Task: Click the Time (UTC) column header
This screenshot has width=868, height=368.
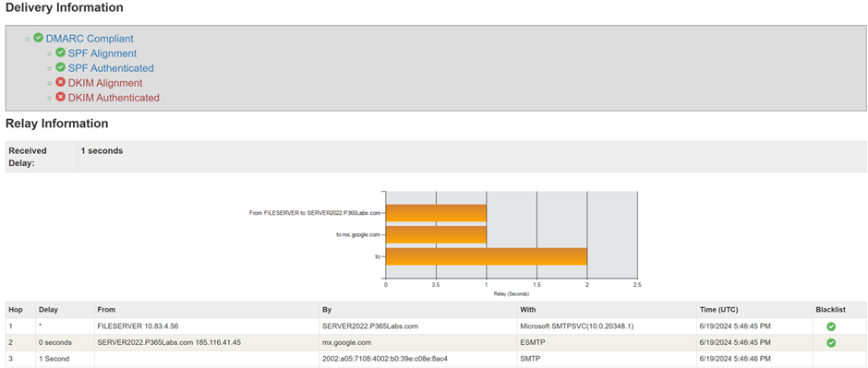Action: [753, 310]
